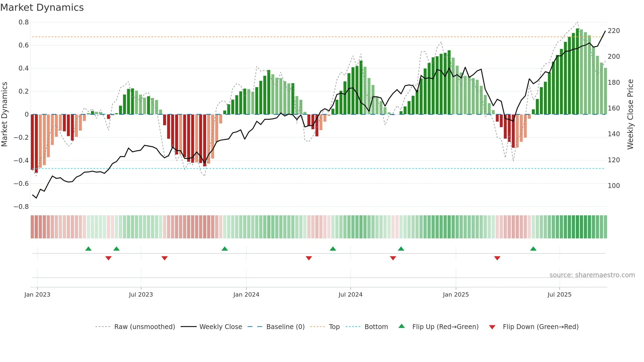This screenshot has height=362, width=644.
Task: Click the red Flip Down triangle in September 2024
Action: pyautogui.click(x=393, y=258)
